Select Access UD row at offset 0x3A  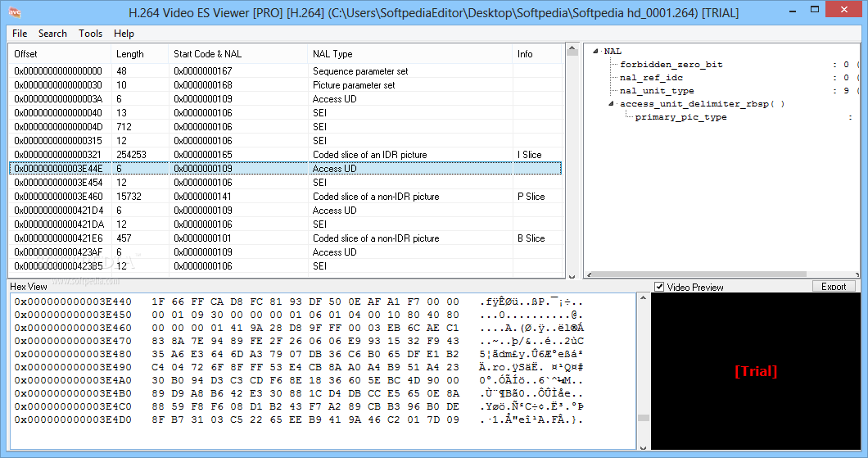coord(285,98)
